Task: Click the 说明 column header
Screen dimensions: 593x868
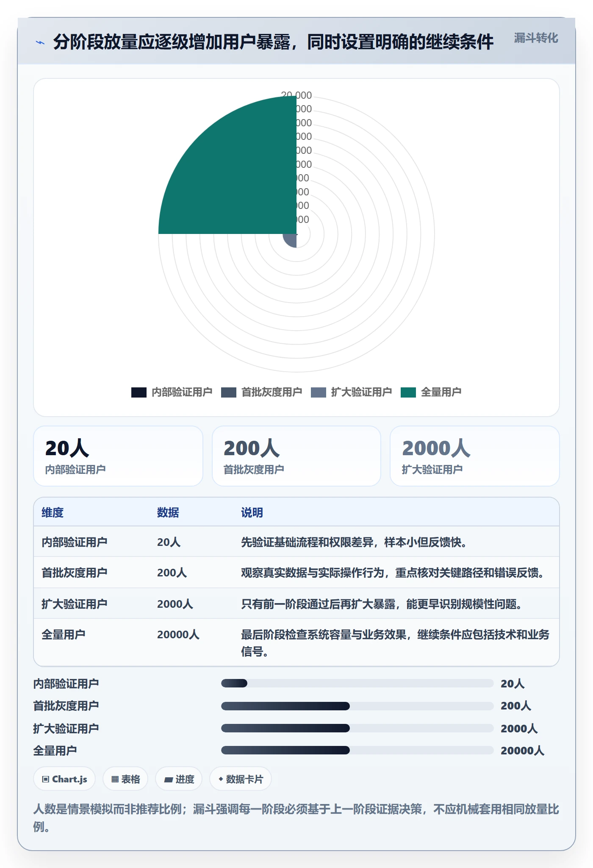Action: pos(252,512)
